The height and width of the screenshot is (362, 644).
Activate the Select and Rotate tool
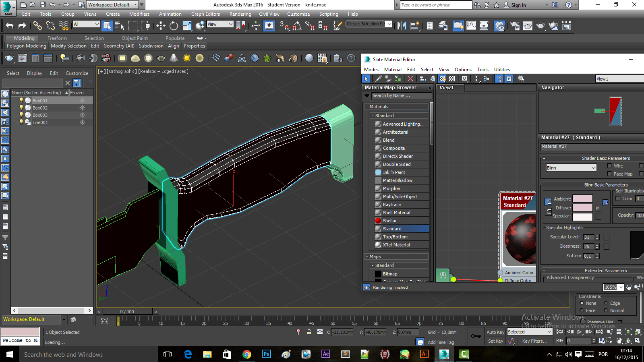click(x=174, y=26)
